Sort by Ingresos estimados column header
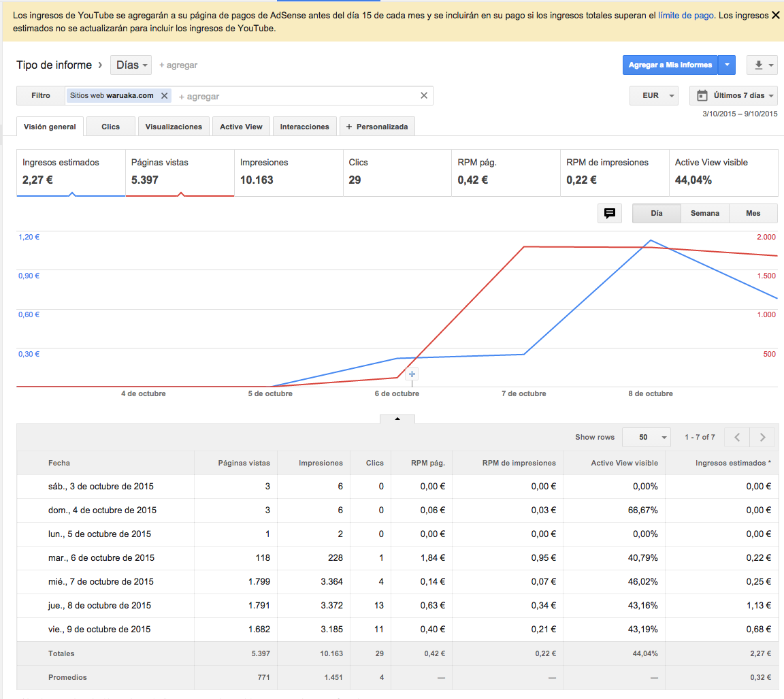Viewport: 784px width, 699px height. (733, 463)
